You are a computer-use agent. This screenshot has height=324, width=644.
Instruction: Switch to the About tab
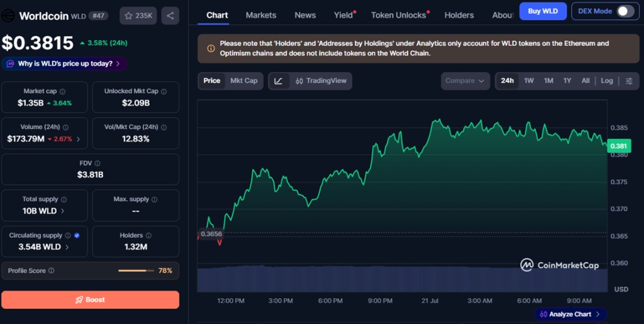(502, 15)
